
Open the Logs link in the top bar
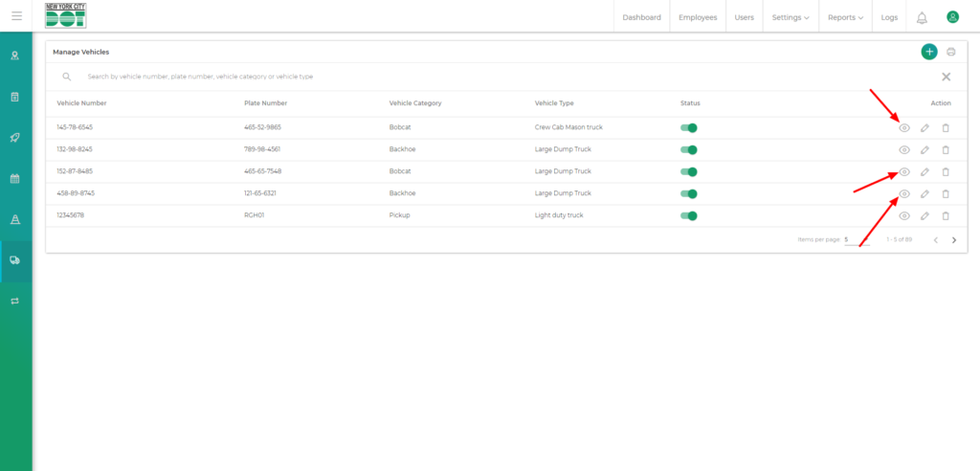(x=889, y=17)
